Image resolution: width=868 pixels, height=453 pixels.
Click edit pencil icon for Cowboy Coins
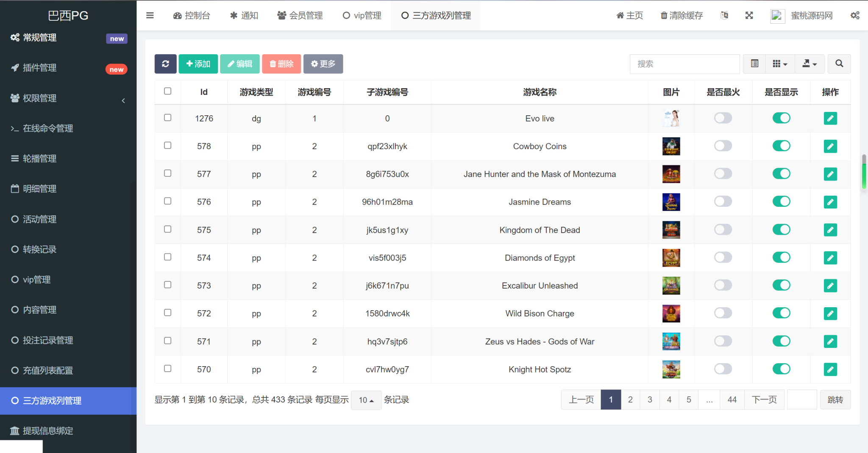pos(830,146)
